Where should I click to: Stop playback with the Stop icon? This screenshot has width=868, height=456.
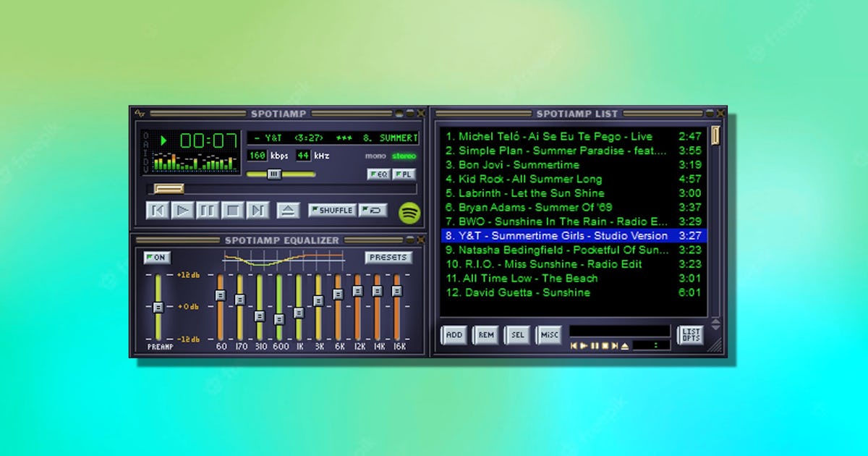pos(231,210)
